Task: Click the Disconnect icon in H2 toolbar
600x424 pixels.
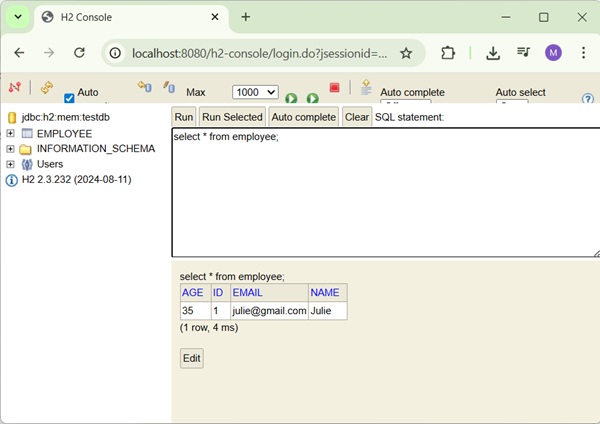Action: (x=14, y=88)
